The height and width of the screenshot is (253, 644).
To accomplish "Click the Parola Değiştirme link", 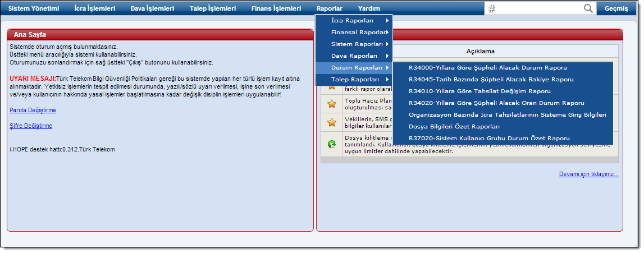I will coord(33,111).
